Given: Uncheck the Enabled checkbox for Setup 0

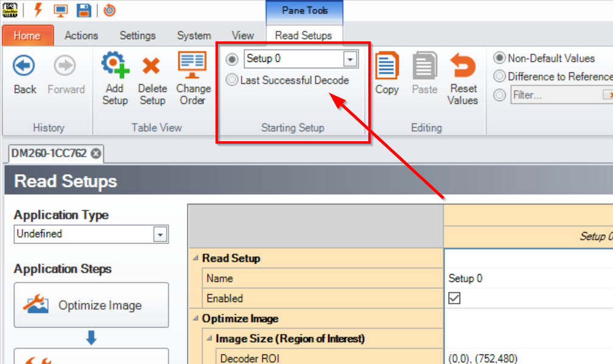Looking at the screenshot, I should [454, 298].
